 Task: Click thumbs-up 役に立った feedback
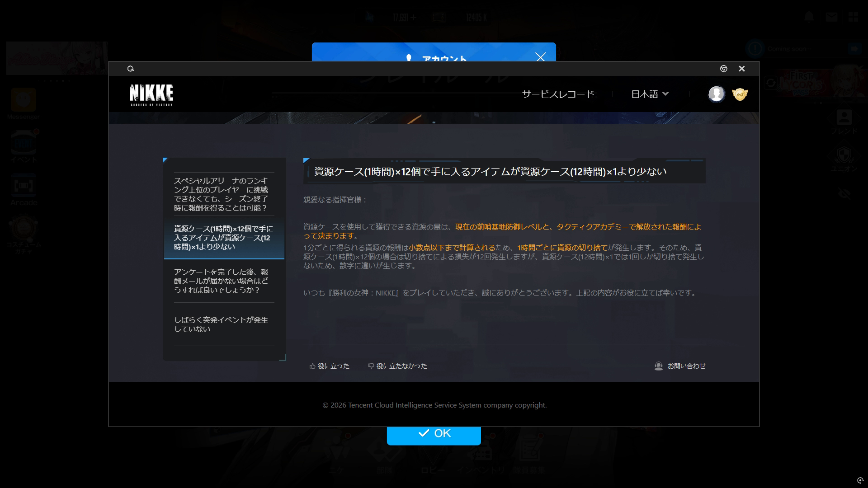coord(330,366)
